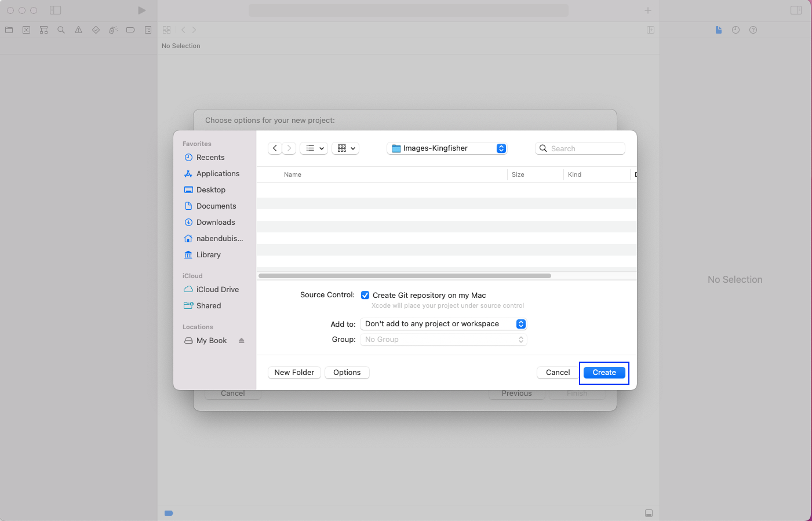Open the Breakpoint navigator tab
The width and height of the screenshot is (812, 521).
pyautogui.click(x=130, y=30)
